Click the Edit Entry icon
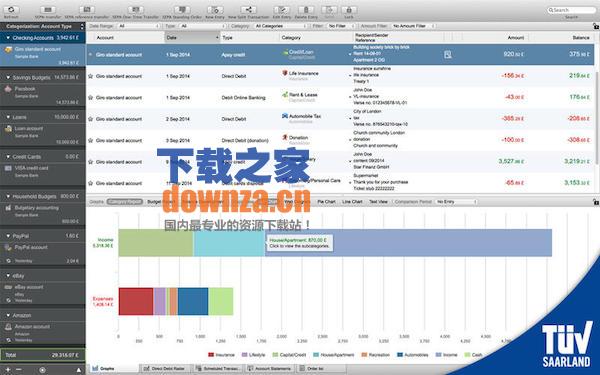Viewport: 600px width, 375px height. [282, 10]
